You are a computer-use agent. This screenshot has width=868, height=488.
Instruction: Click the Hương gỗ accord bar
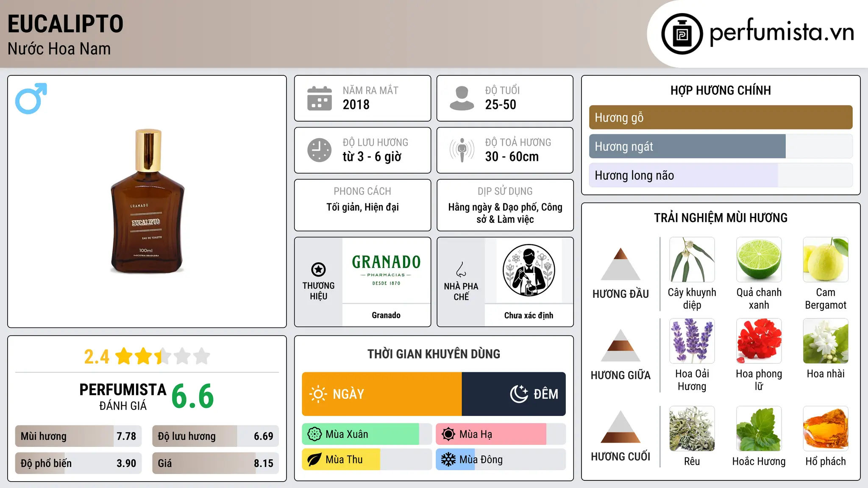click(721, 117)
